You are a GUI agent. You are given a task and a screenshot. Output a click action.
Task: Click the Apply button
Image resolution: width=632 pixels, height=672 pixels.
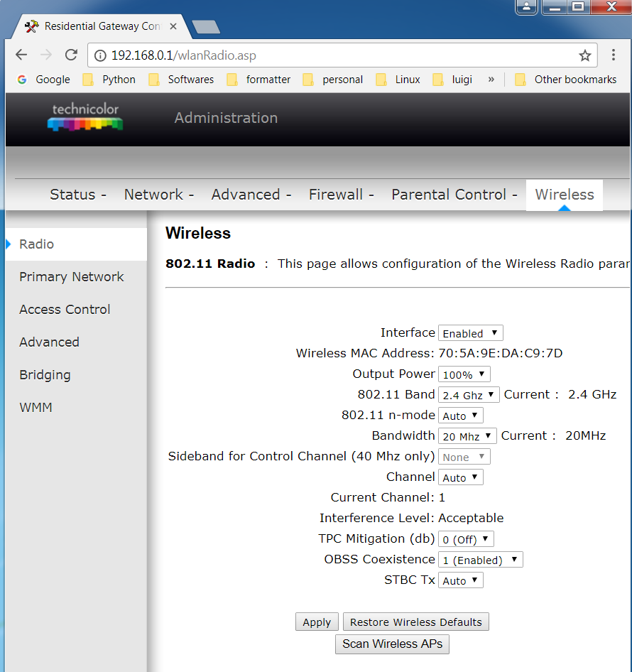click(x=317, y=622)
